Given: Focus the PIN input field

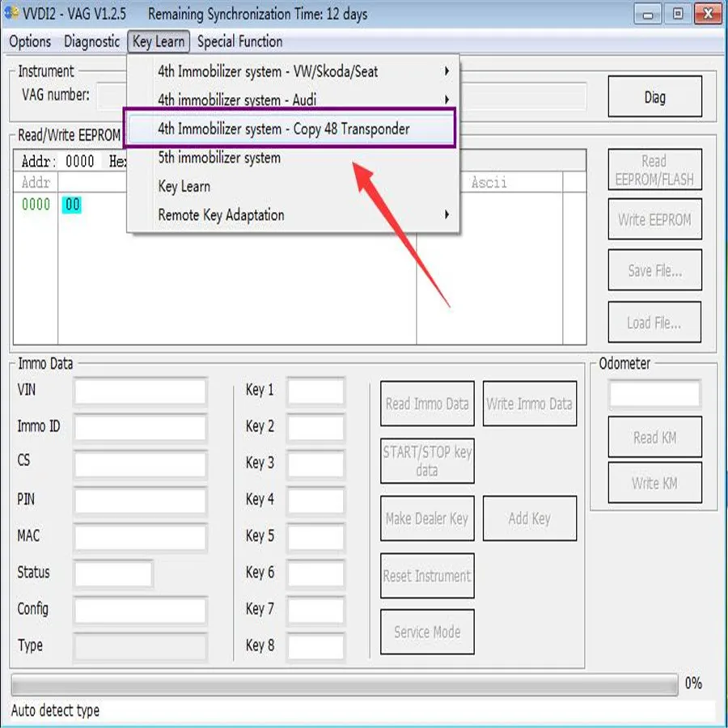Looking at the screenshot, I should (x=140, y=501).
